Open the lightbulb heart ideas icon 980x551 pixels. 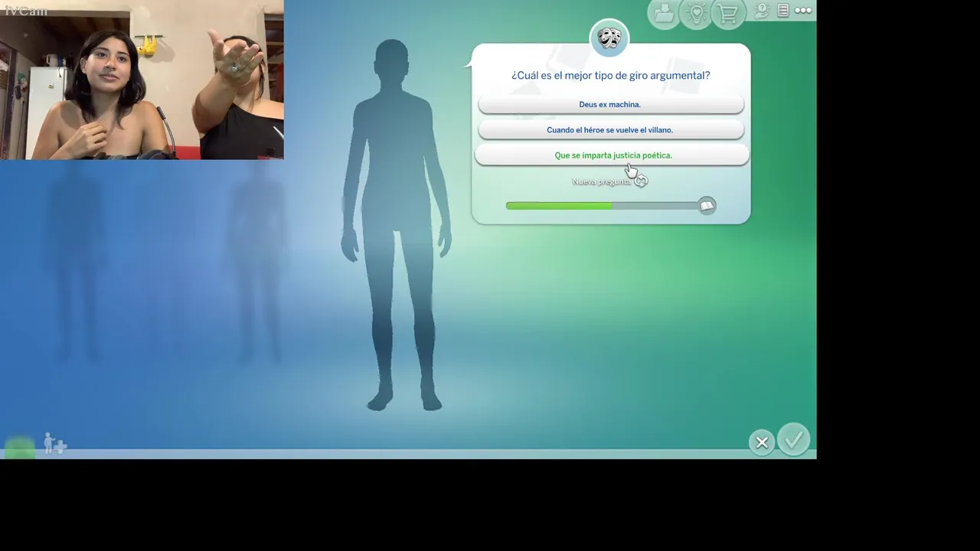coord(697,14)
